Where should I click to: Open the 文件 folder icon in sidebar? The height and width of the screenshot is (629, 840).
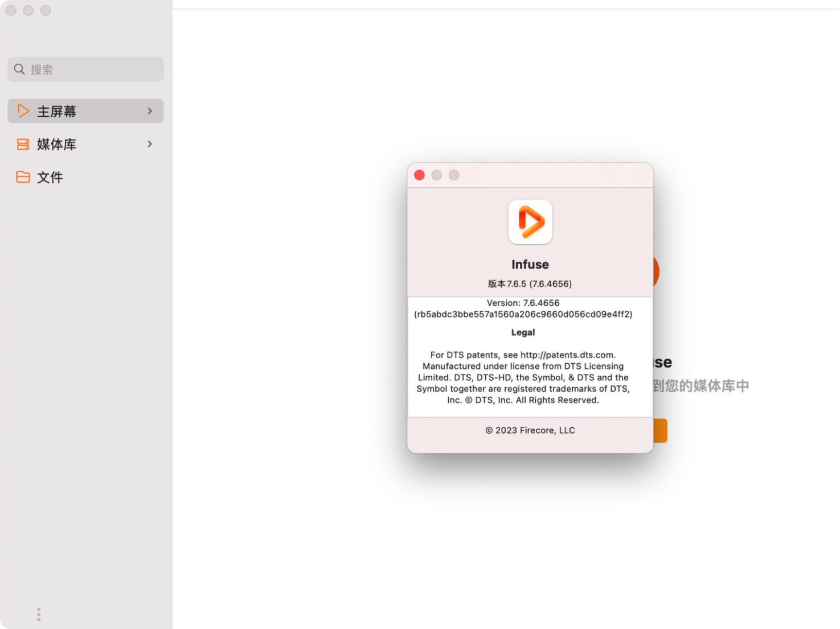click(x=23, y=176)
